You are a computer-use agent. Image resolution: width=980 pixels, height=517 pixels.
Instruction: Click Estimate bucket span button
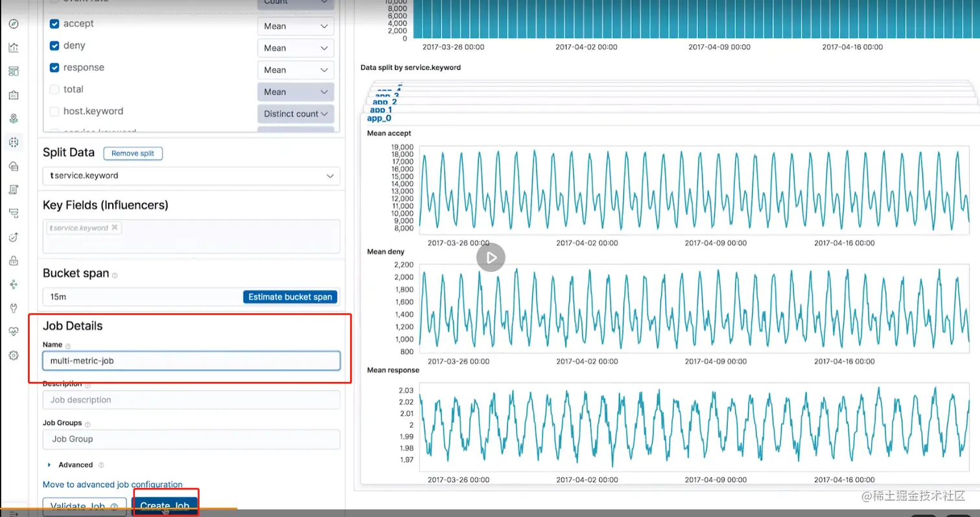(x=290, y=297)
